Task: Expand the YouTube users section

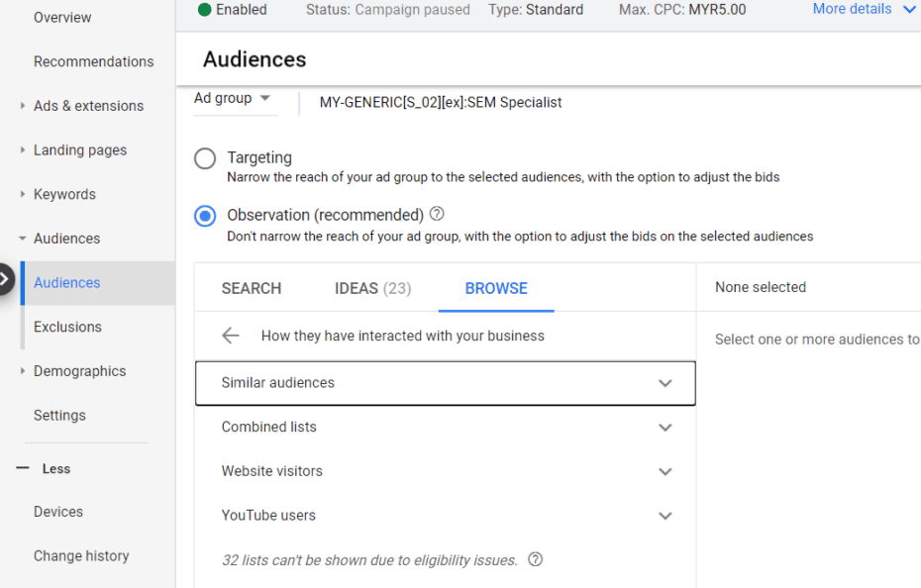Action: (665, 516)
